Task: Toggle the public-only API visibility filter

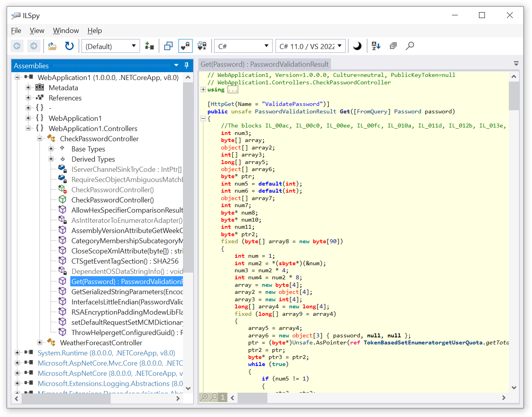Action: pos(185,46)
